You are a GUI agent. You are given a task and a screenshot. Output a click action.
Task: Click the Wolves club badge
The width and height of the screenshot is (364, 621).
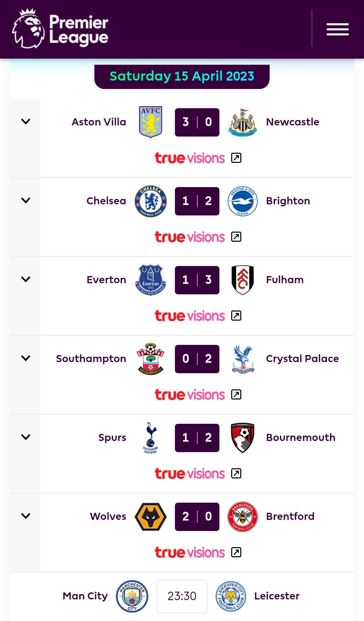tap(151, 516)
